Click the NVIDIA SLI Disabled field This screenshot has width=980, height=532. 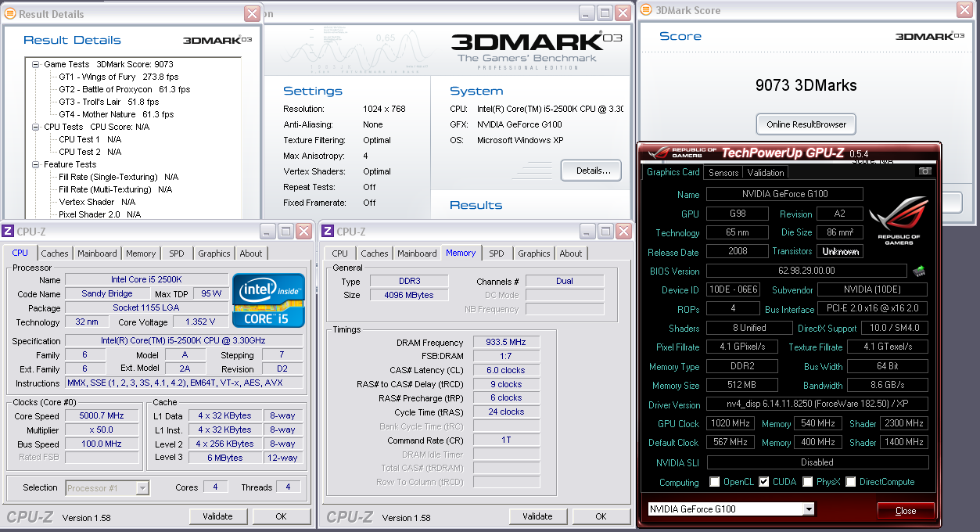(817, 462)
